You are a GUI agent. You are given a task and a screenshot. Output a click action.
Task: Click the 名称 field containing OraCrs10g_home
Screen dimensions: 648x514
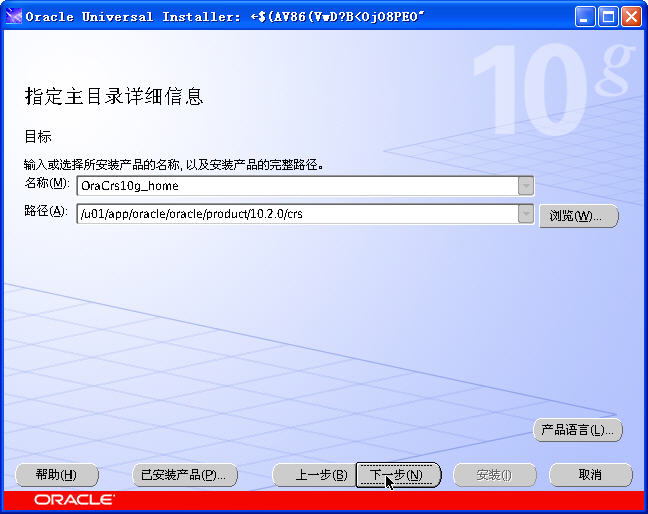(298, 186)
